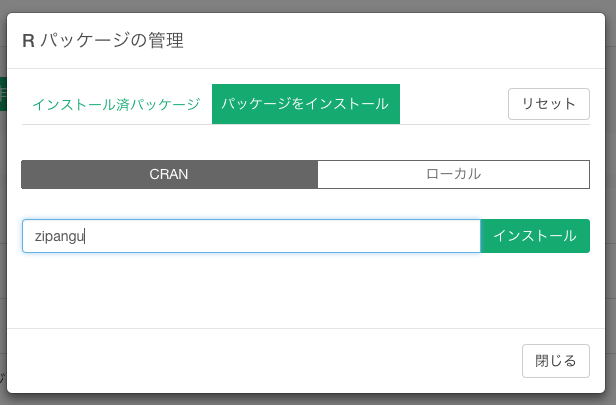Screen dimensions: 616x405
Task: Close the dialog with 閉じる button
Action: pyautogui.click(x=556, y=361)
